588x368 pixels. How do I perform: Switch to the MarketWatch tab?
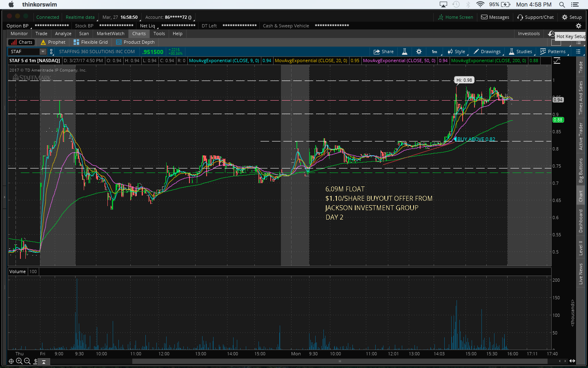(x=110, y=34)
